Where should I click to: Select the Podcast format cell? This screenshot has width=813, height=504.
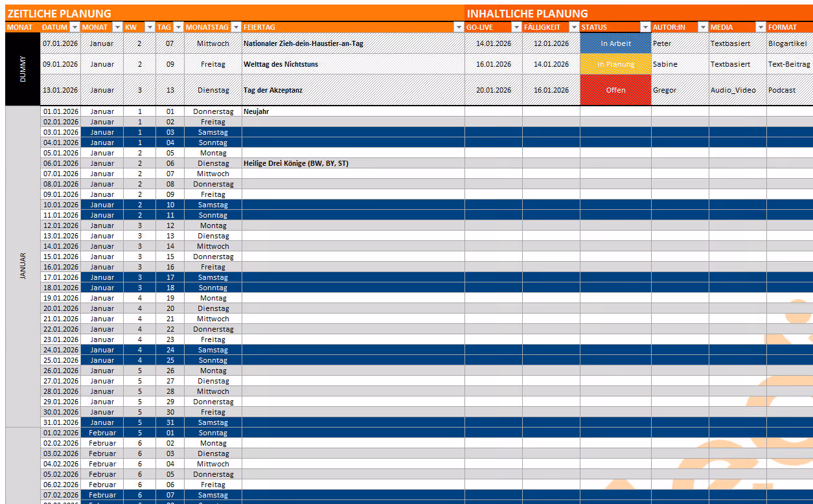790,90
